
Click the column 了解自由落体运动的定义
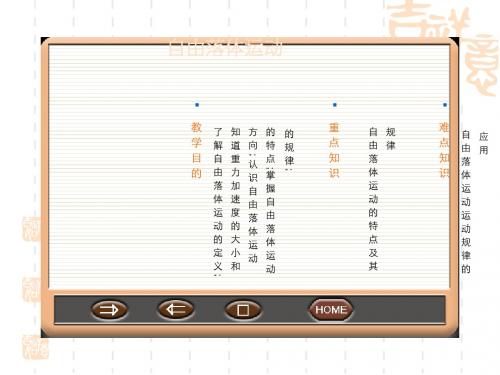[218, 201]
